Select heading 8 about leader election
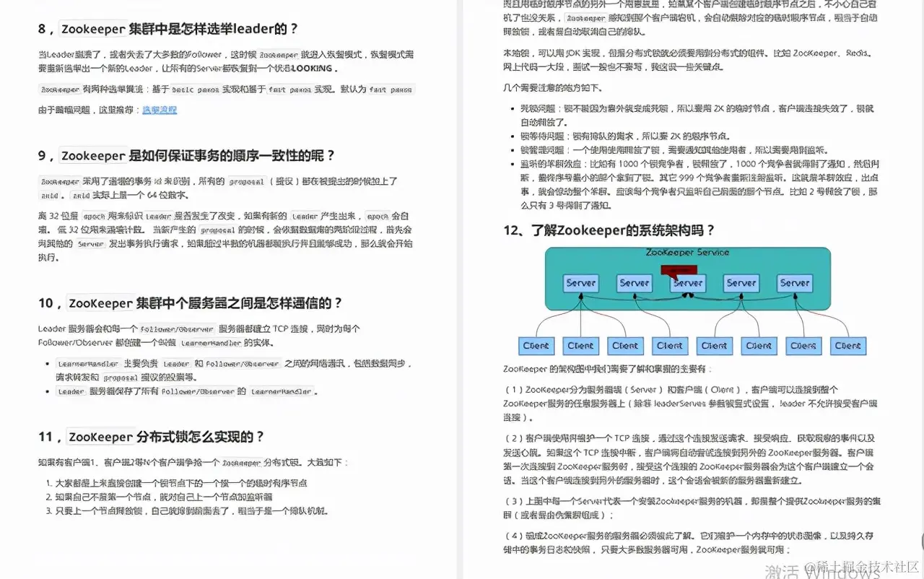The height and width of the screenshot is (579, 924). (167, 28)
